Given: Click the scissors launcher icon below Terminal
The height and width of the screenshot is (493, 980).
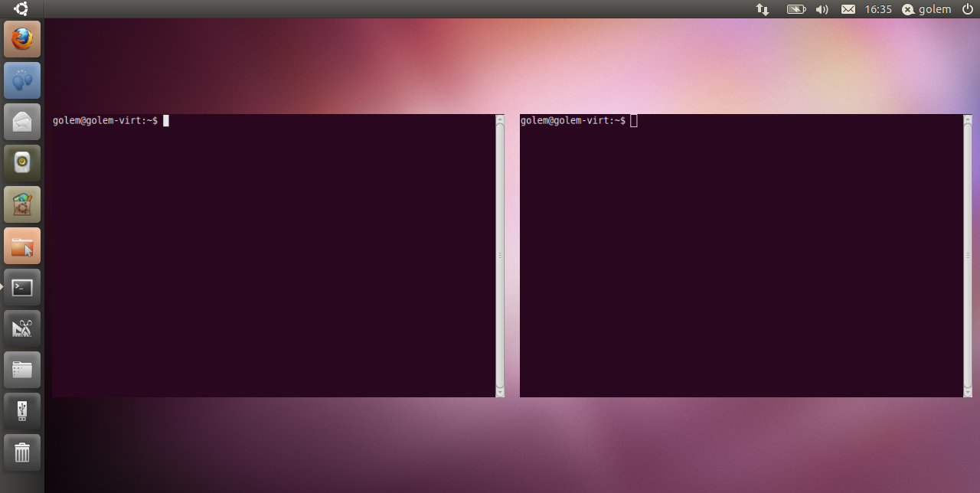Looking at the screenshot, I should click(21, 327).
